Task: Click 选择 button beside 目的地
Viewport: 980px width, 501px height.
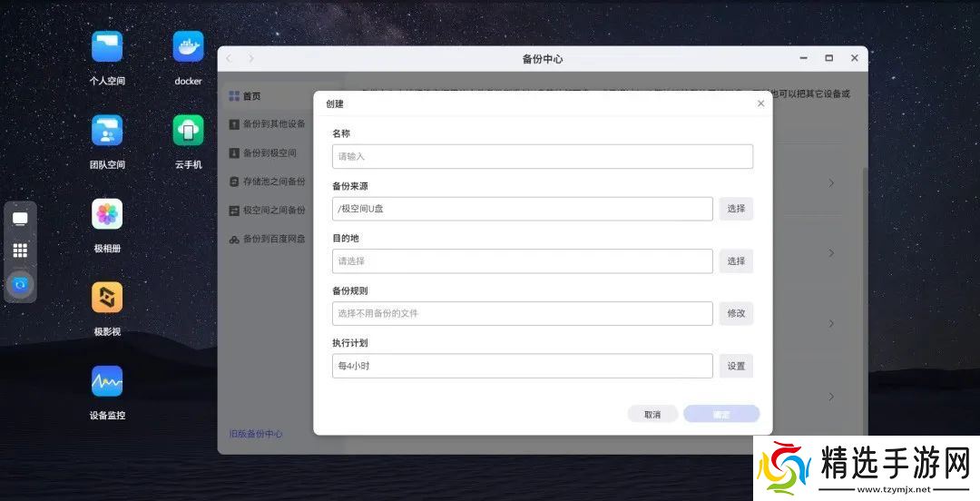Action: (736, 261)
